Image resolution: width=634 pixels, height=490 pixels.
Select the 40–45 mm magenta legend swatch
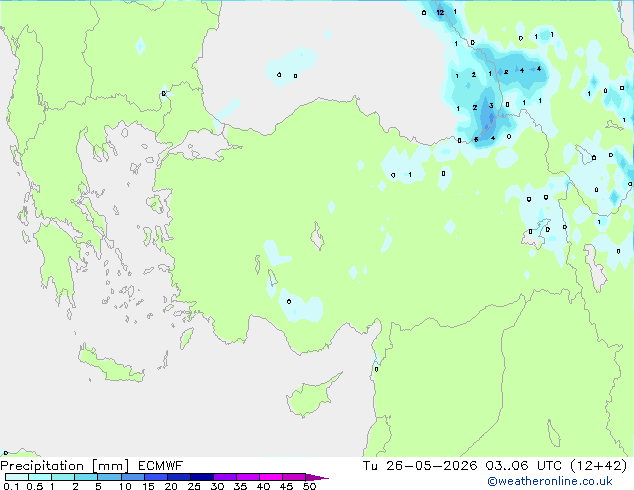pos(271,477)
